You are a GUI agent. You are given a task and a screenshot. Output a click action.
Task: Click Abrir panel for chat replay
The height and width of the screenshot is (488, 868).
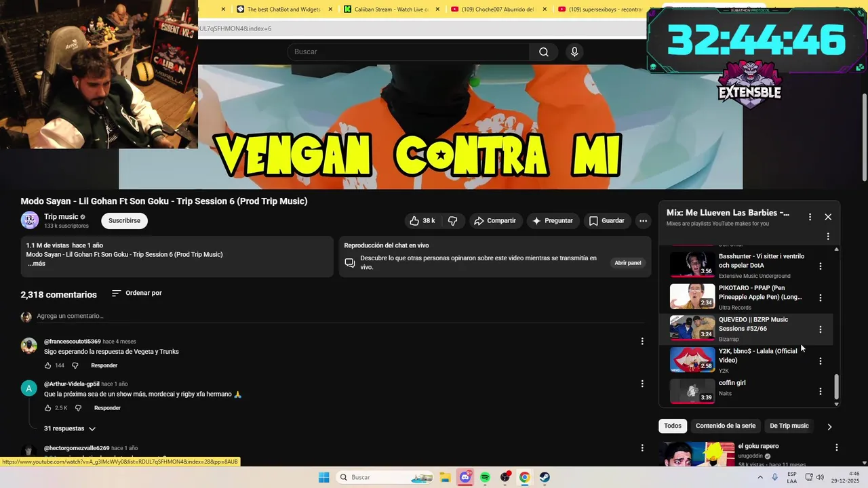click(x=628, y=263)
